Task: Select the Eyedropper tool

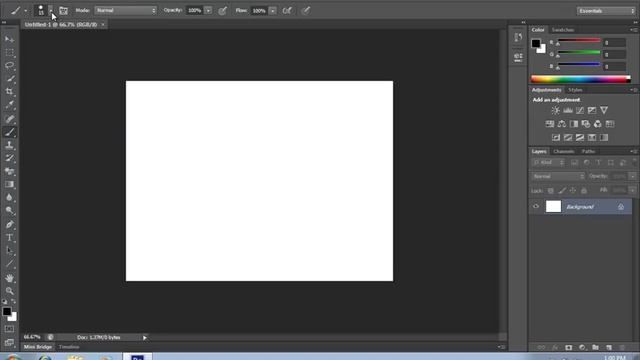Action: (x=9, y=105)
